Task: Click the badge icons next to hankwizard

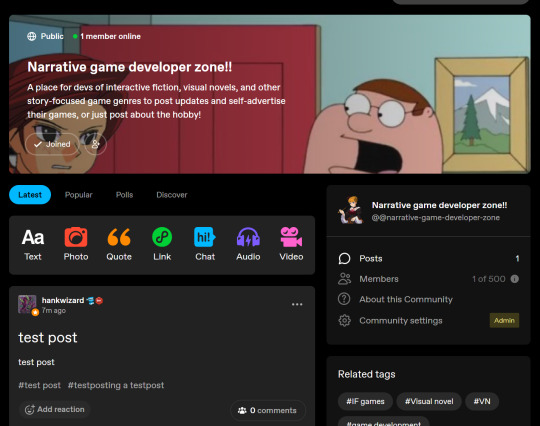Action: 95,301
